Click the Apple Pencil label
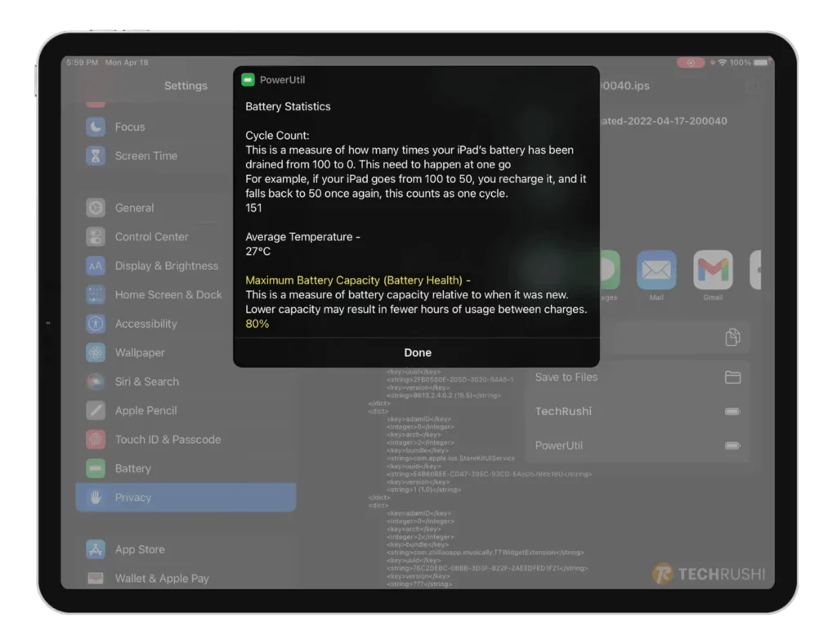The width and height of the screenshot is (837, 644). [145, 411]
